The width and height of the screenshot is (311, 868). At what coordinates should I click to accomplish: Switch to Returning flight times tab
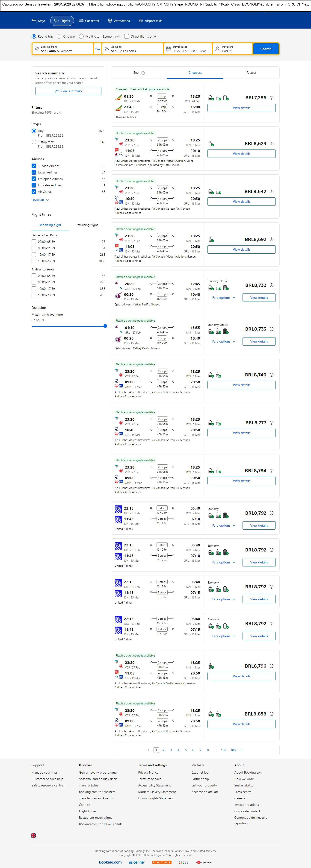click(87, 225)
